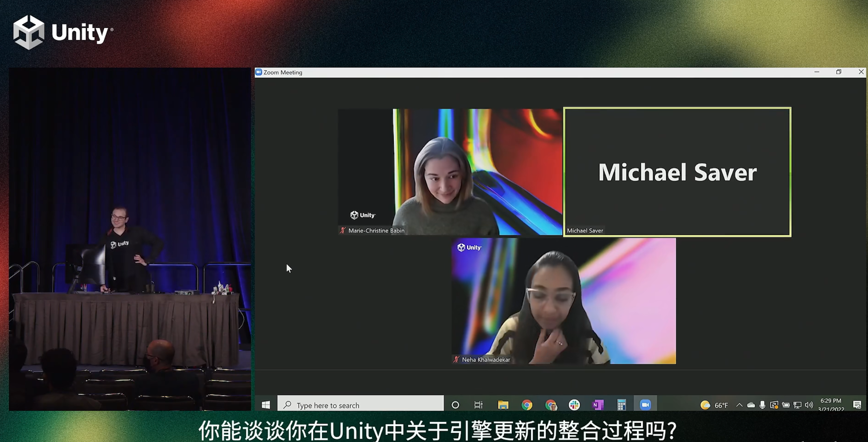Open File Explorer from the taskbar
The height and width of the screenshot is (442, 868).
503,405
